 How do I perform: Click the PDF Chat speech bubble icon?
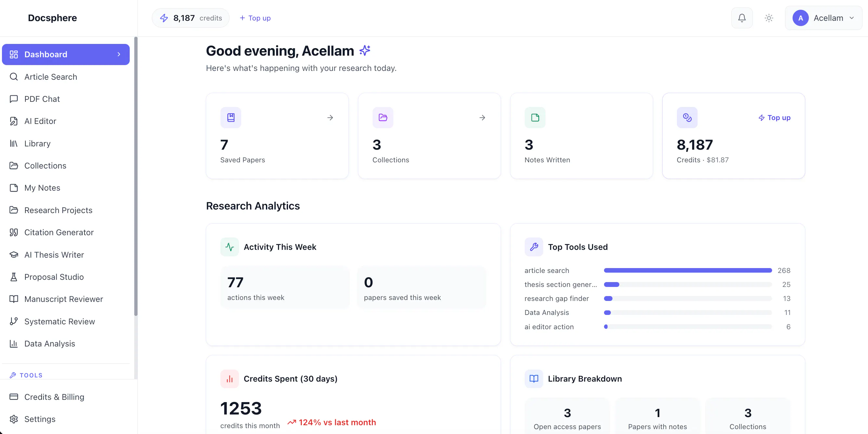(x=14, y=99)
